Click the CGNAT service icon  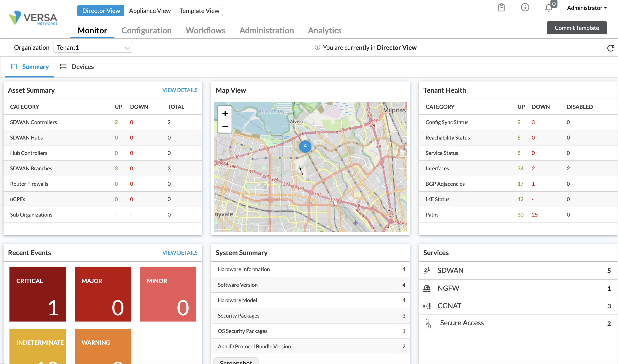click(x=427, y=306)
